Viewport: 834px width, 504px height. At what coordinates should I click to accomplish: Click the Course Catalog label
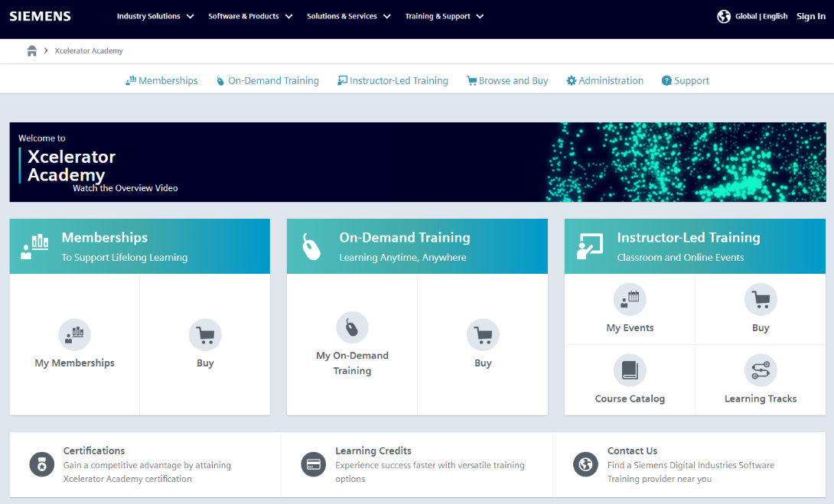click(x=630, y=398)
